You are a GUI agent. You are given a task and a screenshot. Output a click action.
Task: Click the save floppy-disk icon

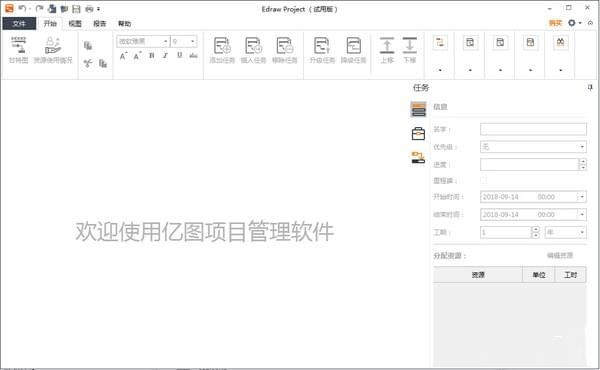77,8
